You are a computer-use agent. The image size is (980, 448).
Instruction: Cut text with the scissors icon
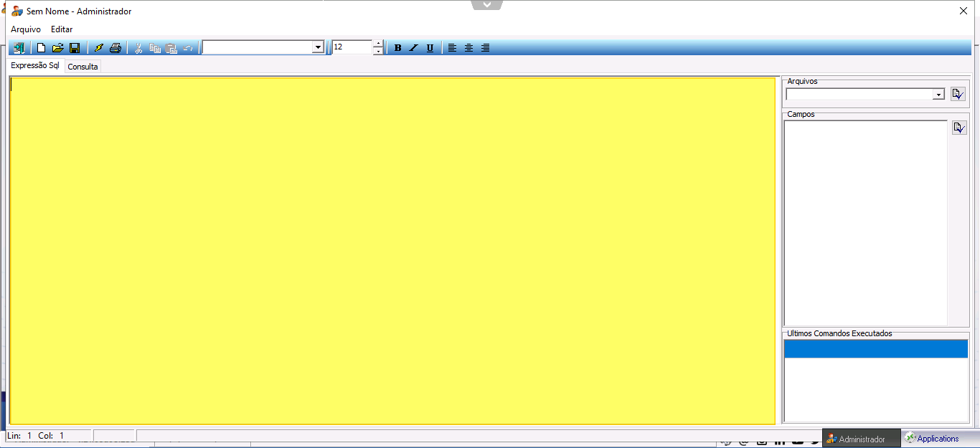tap(138, 48)
